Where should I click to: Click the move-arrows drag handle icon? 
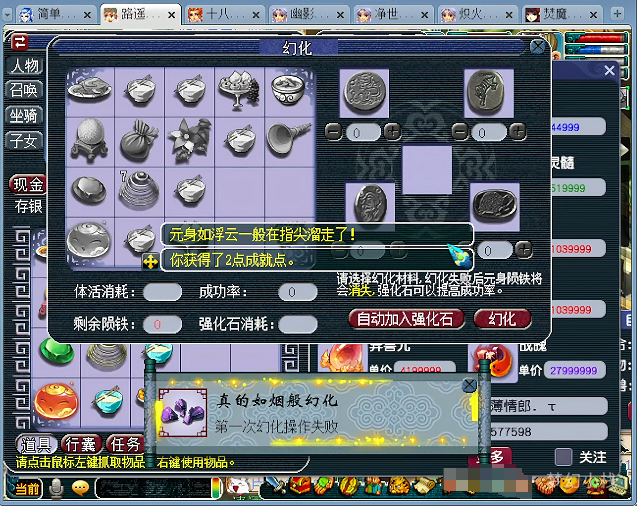pos(150,262)
